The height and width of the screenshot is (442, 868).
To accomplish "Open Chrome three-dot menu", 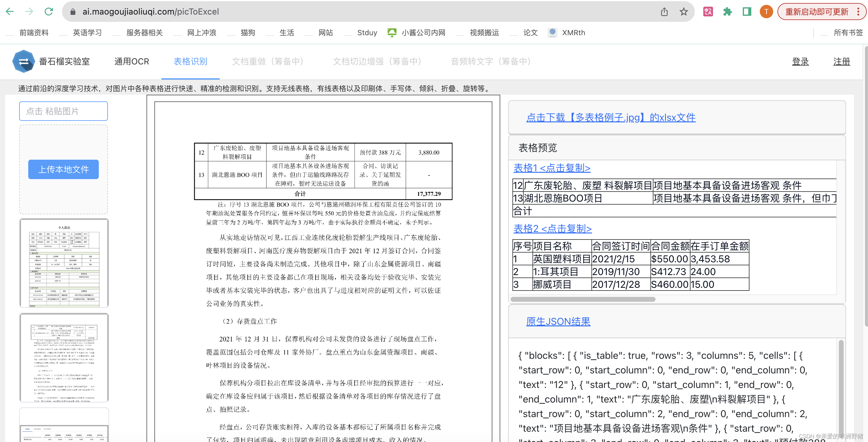I will [858, 12].
